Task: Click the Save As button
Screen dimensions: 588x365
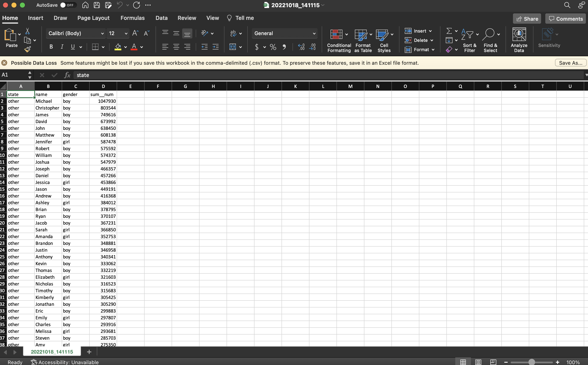Action: 570,63
